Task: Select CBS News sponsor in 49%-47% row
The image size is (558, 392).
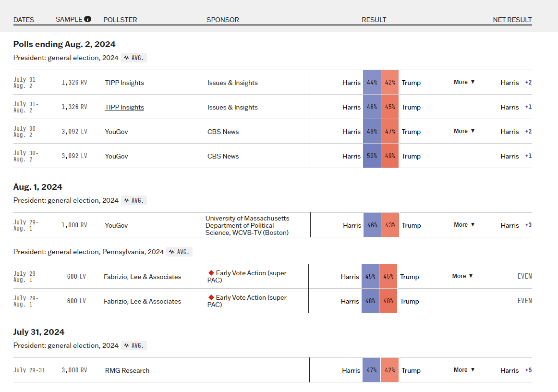Action: tap(223, 132)
